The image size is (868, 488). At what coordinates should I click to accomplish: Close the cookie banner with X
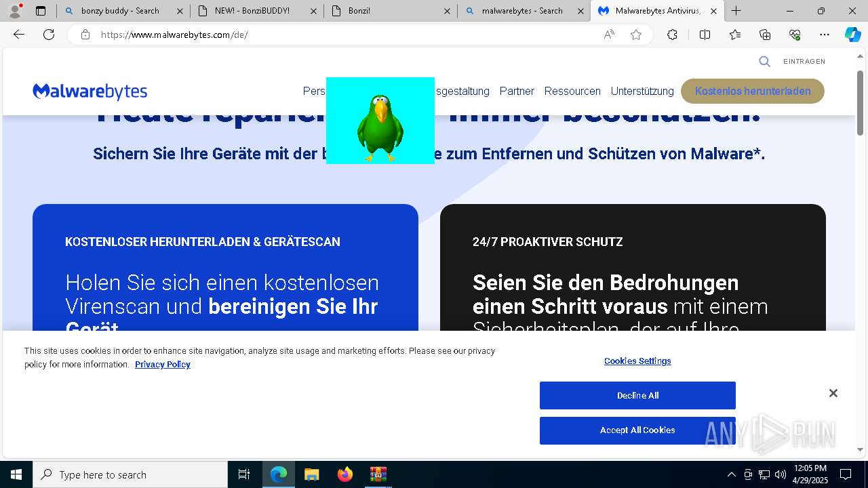[833, 393]
